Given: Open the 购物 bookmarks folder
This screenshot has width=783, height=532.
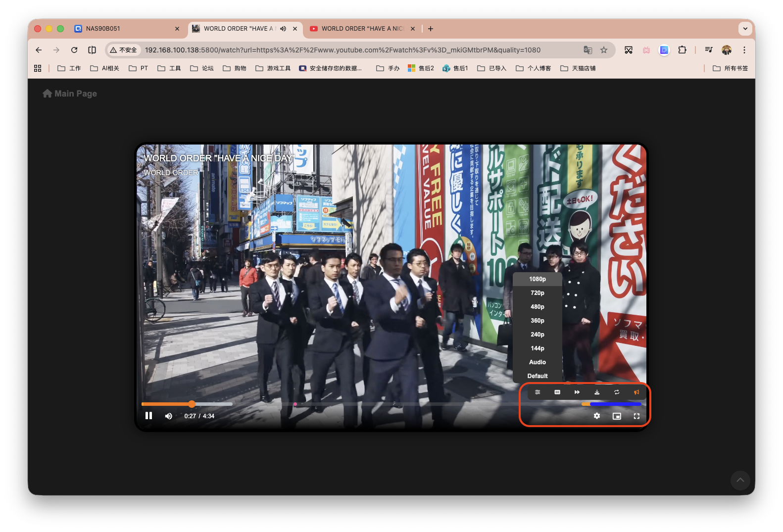Looking at the screenshot, I should (x=235, y=68).
